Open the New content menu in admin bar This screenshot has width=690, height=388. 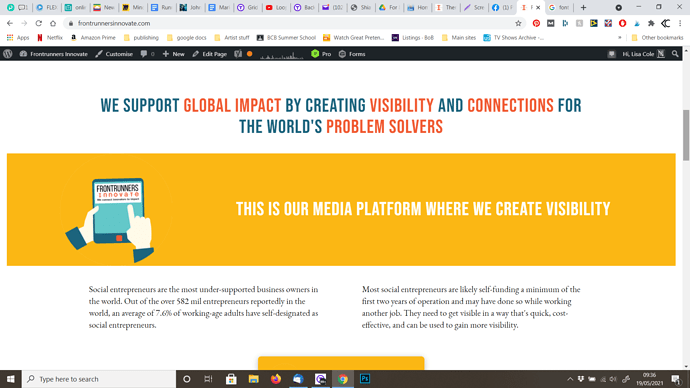pyautogui.click(x=173, y=54)
